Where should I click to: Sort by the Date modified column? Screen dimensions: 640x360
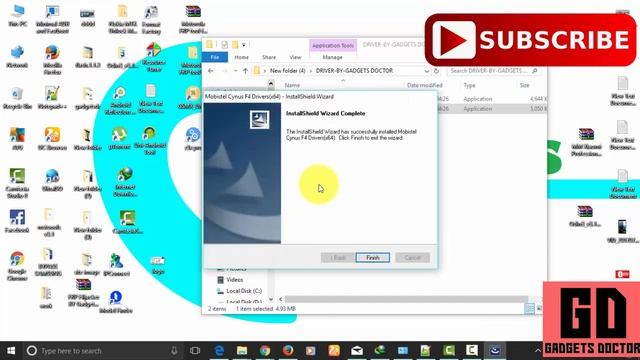(x=424, y=85)
